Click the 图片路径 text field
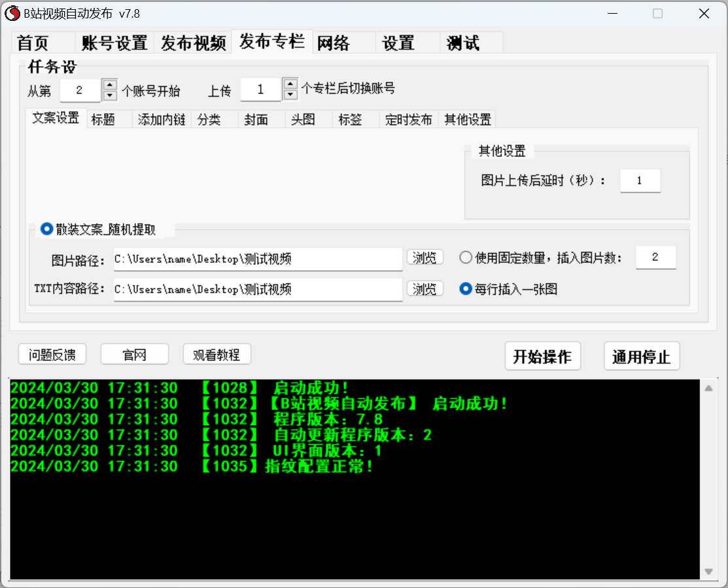The width and height of the screenshot is (728, 588). (x=258, y=259)
